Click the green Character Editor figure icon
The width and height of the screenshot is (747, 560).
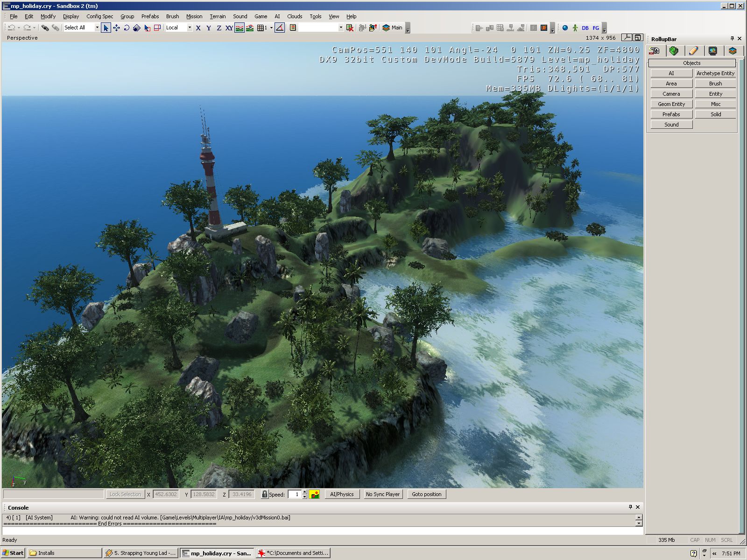pos(575,28)
